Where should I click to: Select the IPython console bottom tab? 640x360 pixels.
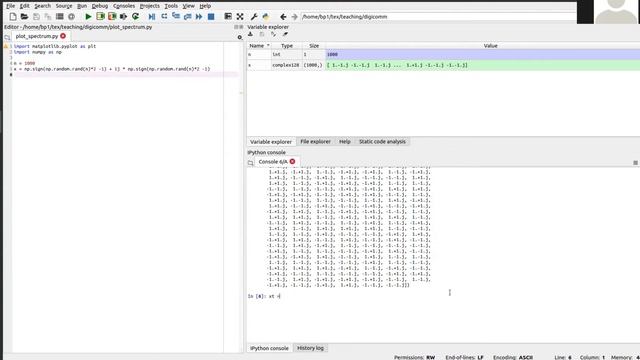269,348
